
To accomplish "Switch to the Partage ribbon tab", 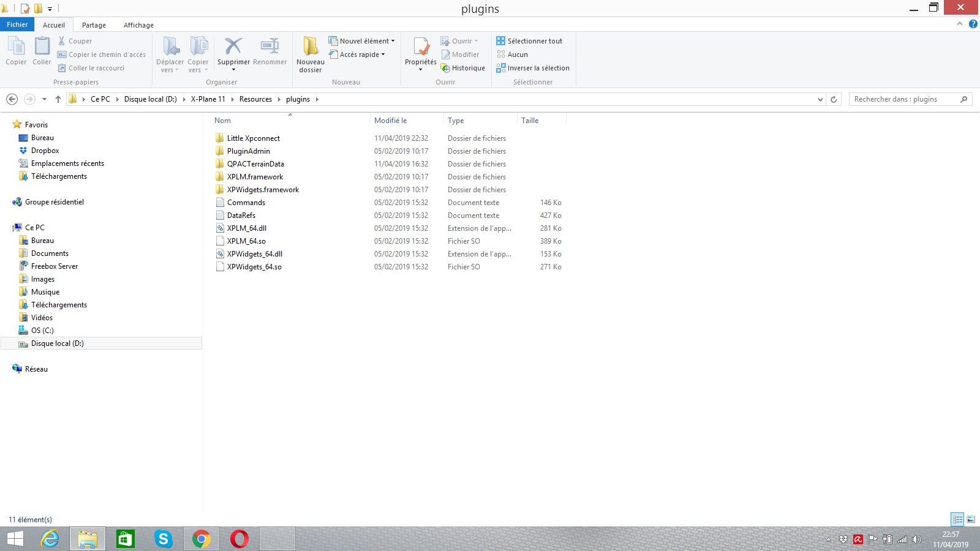I will 94,25.
